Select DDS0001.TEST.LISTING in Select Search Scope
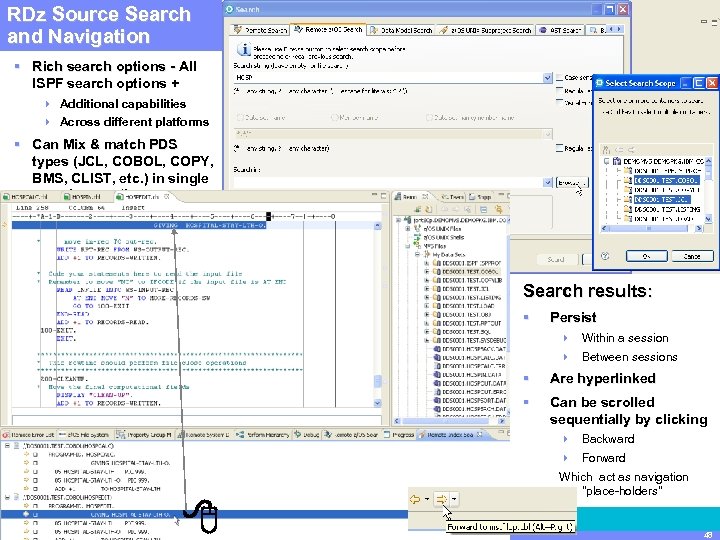 pyautogui.click(x=667, y=209)
